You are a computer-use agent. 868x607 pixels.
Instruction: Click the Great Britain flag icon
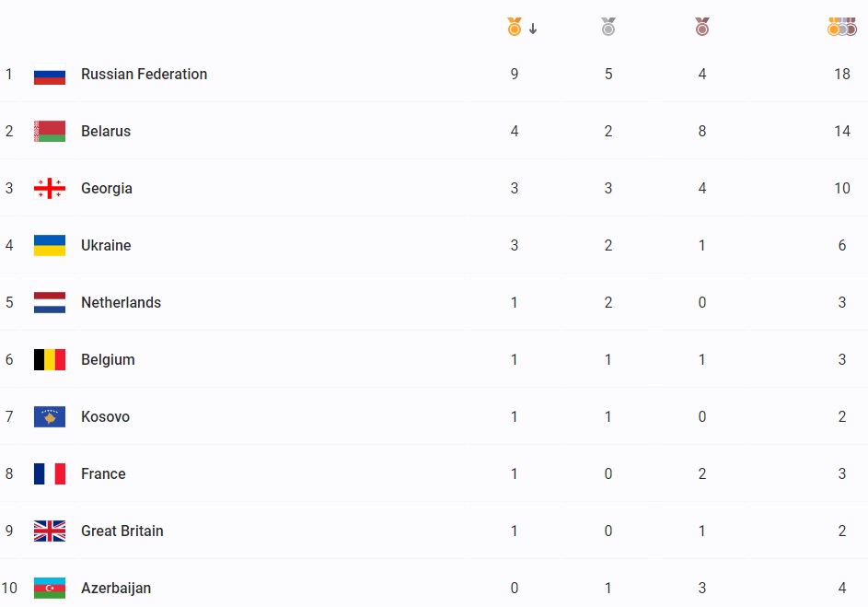point(50,531)
